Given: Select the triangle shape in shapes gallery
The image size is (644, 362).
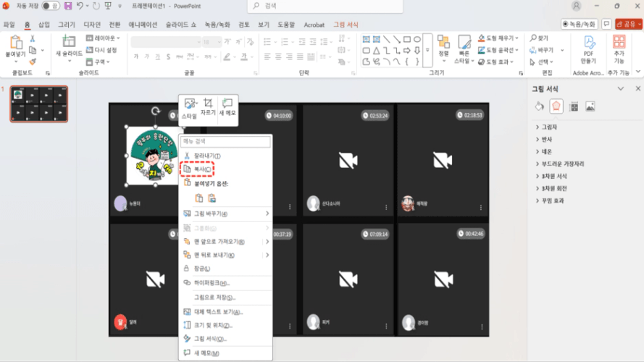Looking at the screenshot, I should [376, 51].
